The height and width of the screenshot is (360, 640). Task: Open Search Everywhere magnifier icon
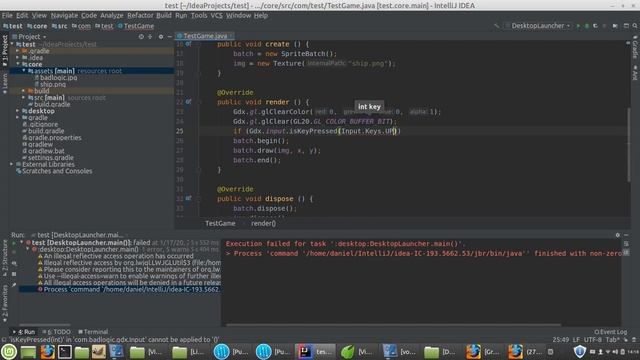click(635, 26)
